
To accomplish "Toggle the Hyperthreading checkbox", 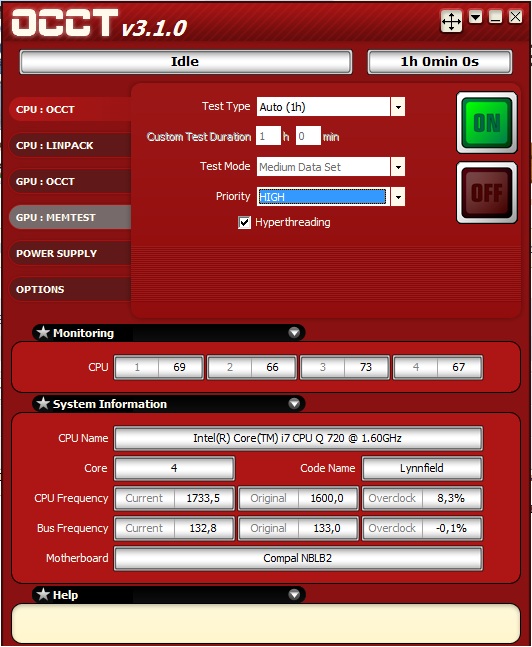I will pyautogui.click(x=244, y=223).
